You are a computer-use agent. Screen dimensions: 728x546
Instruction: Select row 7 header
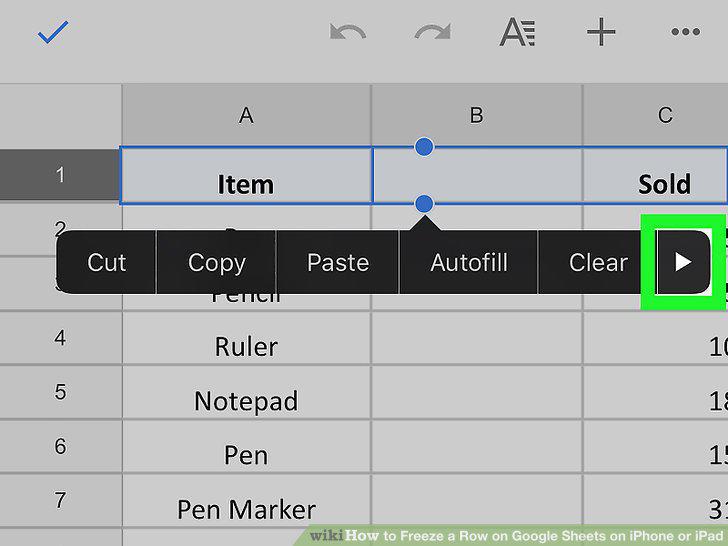[60, 500]
